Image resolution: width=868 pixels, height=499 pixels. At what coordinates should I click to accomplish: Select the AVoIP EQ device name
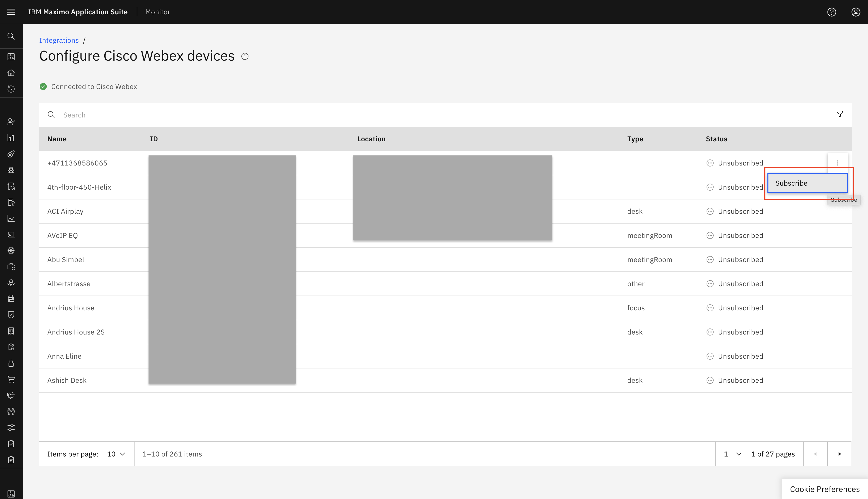click(62, 235)
